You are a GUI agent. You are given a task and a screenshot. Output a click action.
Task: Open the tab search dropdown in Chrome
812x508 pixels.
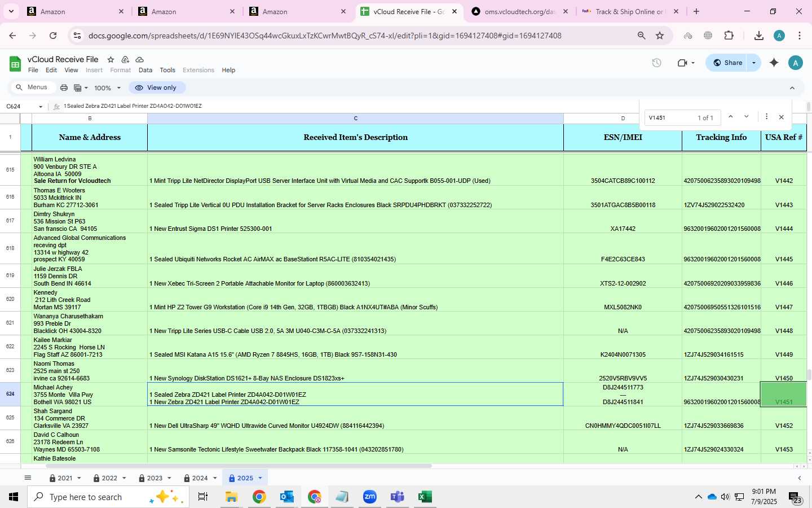[x=11, y=11]
